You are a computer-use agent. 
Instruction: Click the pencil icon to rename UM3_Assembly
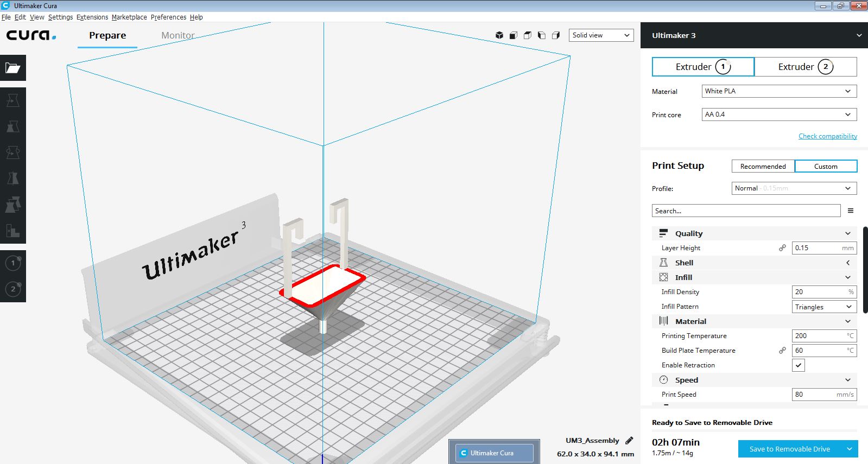point(629,440)
